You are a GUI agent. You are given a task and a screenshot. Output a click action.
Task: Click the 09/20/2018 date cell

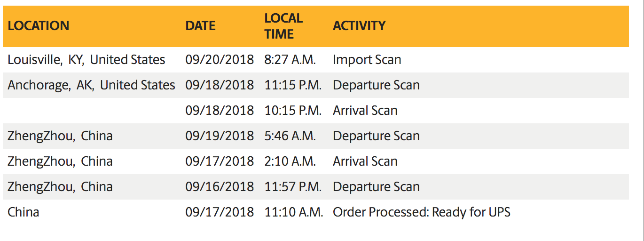[x=220, y=60]
